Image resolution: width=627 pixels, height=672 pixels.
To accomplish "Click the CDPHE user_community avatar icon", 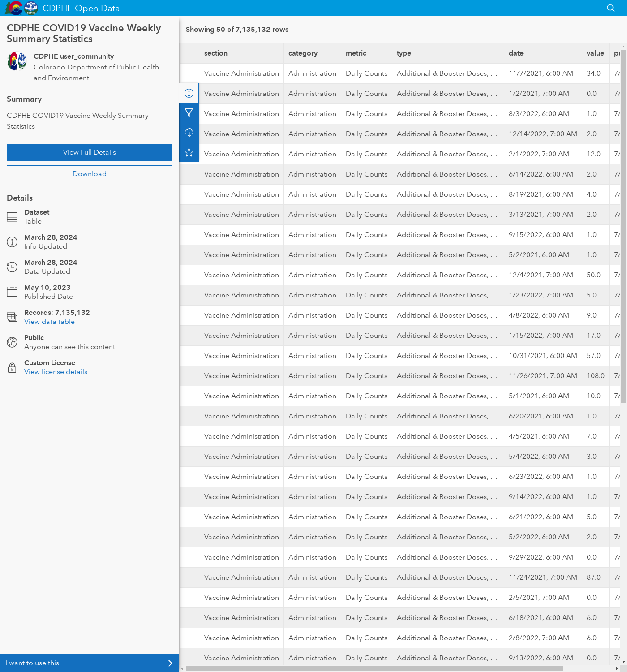I will click(17, 61).
